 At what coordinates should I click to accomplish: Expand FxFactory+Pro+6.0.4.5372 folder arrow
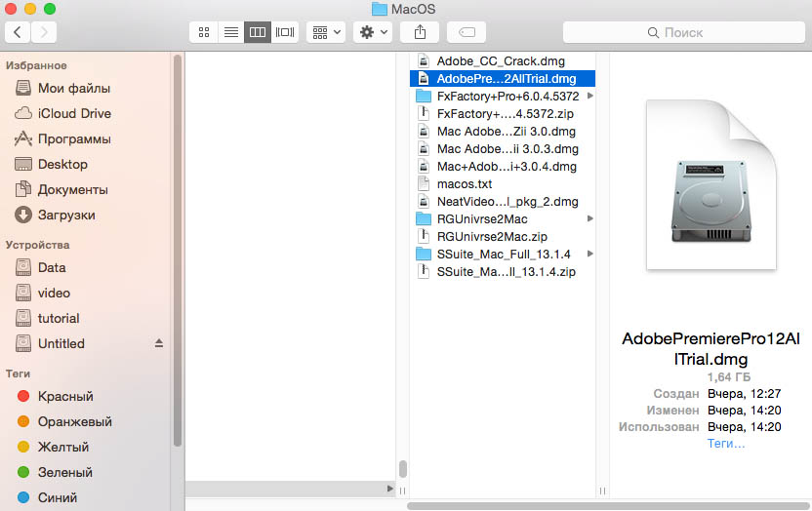click(589, 96)
